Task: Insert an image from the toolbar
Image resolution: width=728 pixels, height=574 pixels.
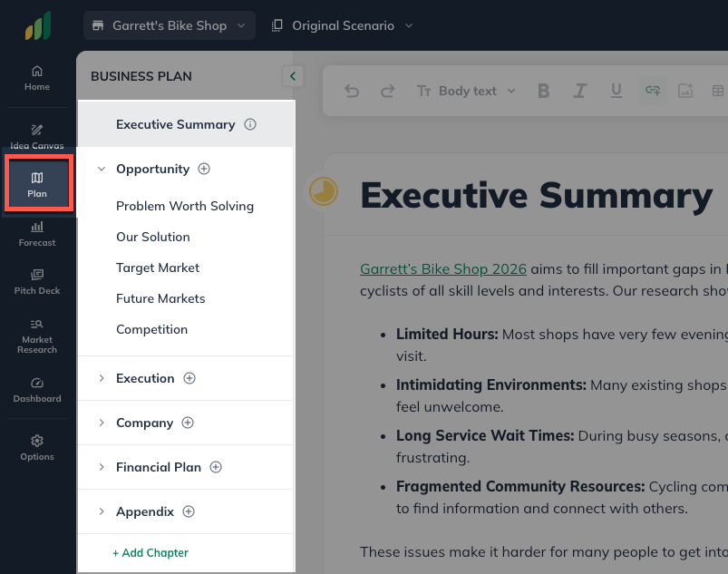Action: tap(685, 91)
